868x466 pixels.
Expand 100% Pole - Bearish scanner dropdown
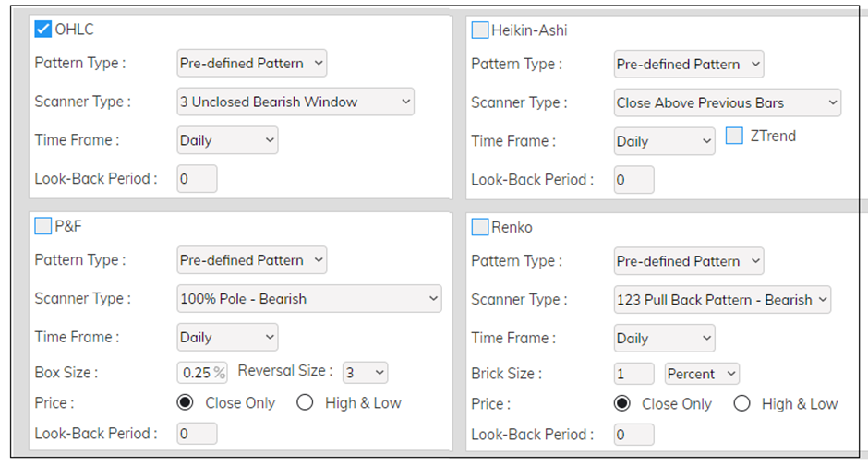coord(308,299)
